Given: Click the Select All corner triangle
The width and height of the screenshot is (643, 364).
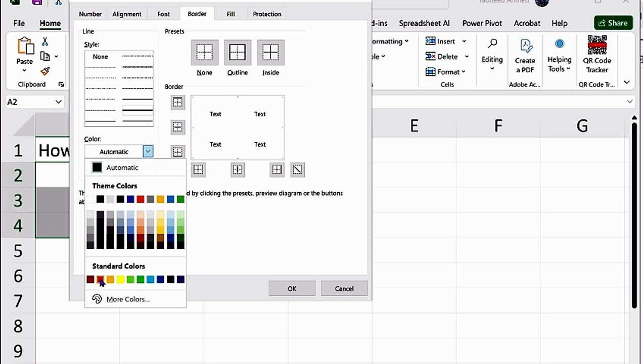Looking at the screenshot, I should coord(24,125).
